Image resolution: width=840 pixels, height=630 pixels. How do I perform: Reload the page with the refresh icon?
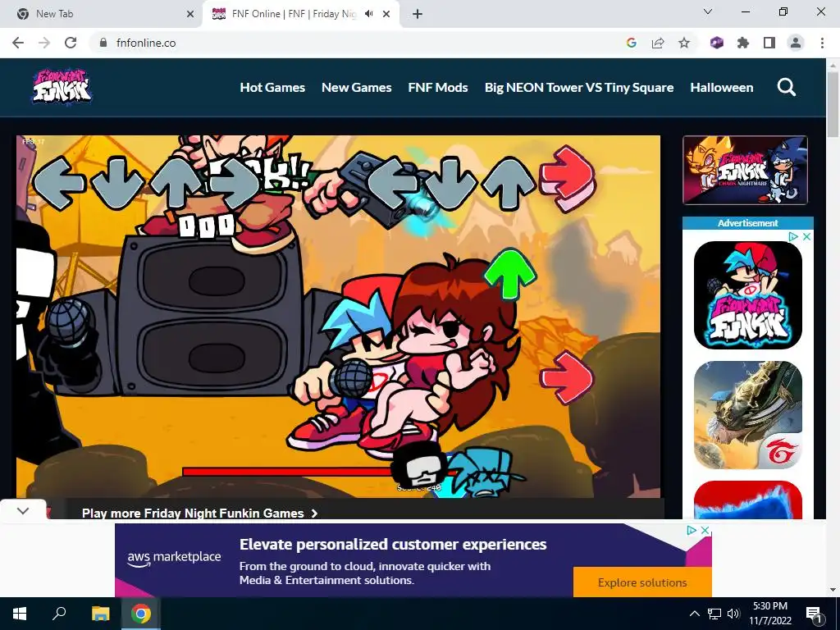point(71,43)
